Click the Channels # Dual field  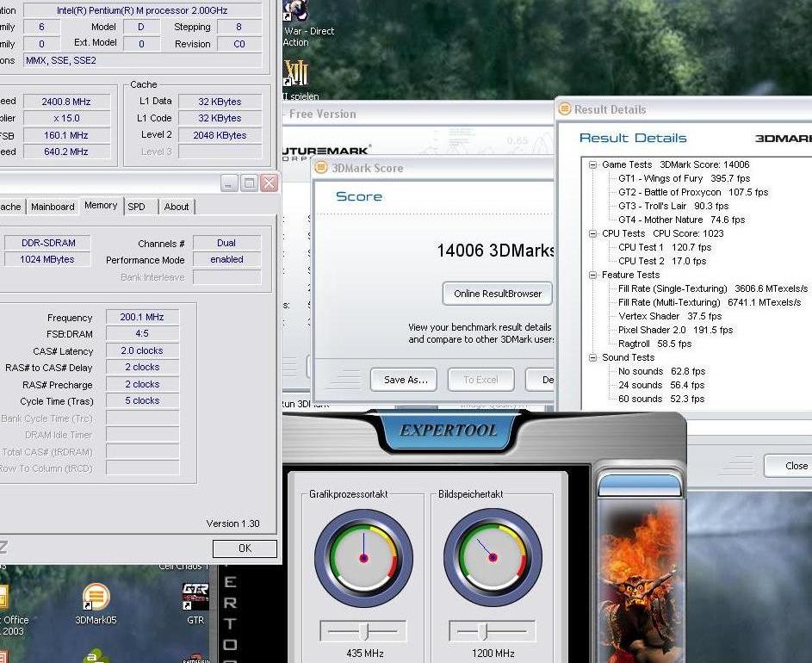226,243
